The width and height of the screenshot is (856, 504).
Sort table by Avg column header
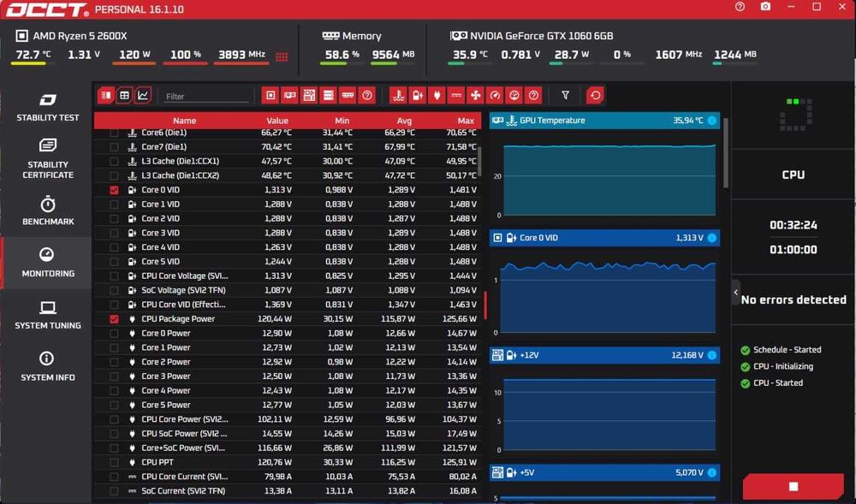(404, 121)
